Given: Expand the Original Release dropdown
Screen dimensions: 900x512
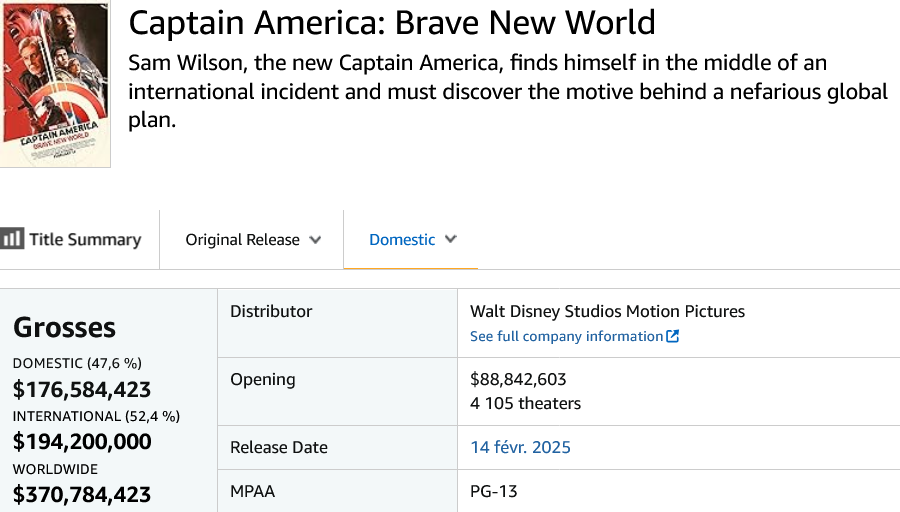Looking at the screenshot, I should [252, 239].
